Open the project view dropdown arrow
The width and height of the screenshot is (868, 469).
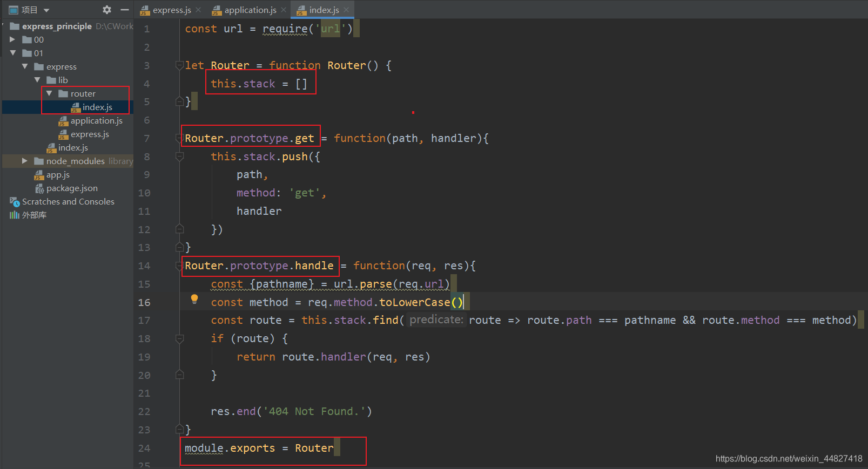point(46,10)
